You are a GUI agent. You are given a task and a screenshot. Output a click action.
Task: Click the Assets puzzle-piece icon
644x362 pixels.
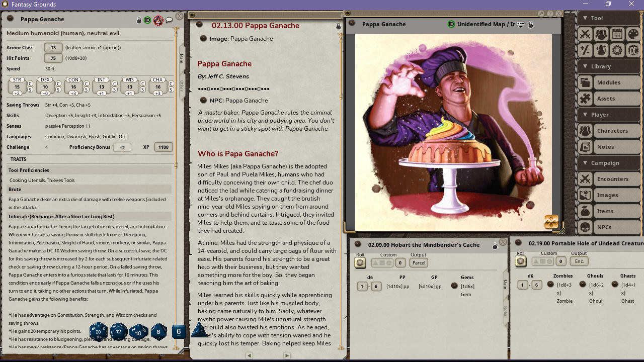click(585, 98)
